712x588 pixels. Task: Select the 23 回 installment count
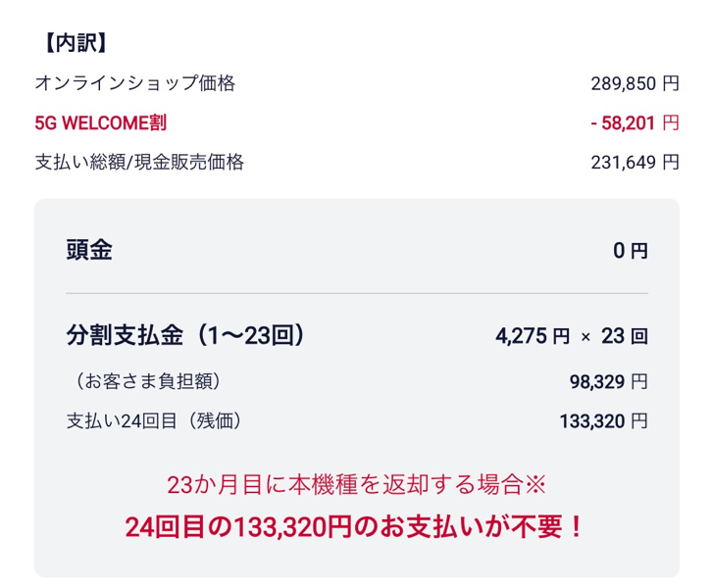624,337
